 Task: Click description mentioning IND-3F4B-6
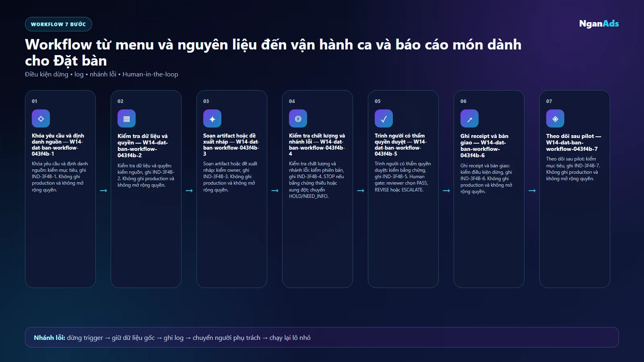tap(486, 179)
